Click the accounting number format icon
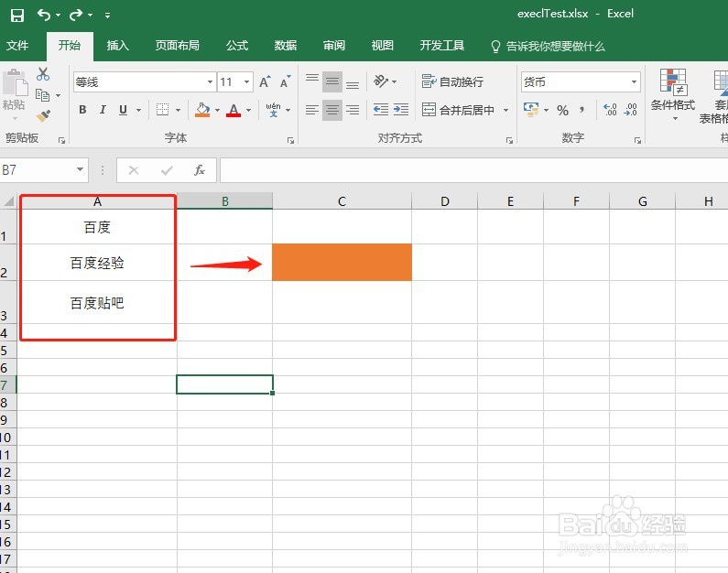728x573 pixels. click(531, 110)
